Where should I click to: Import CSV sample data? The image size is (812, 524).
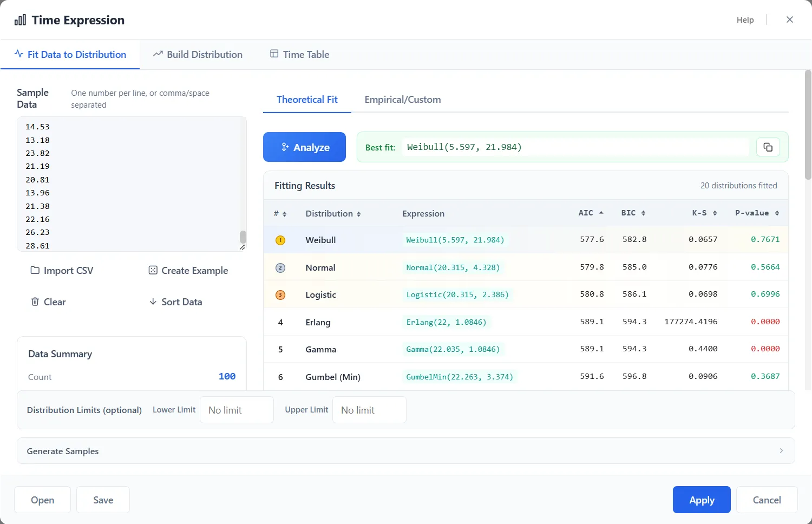(62, 271)
